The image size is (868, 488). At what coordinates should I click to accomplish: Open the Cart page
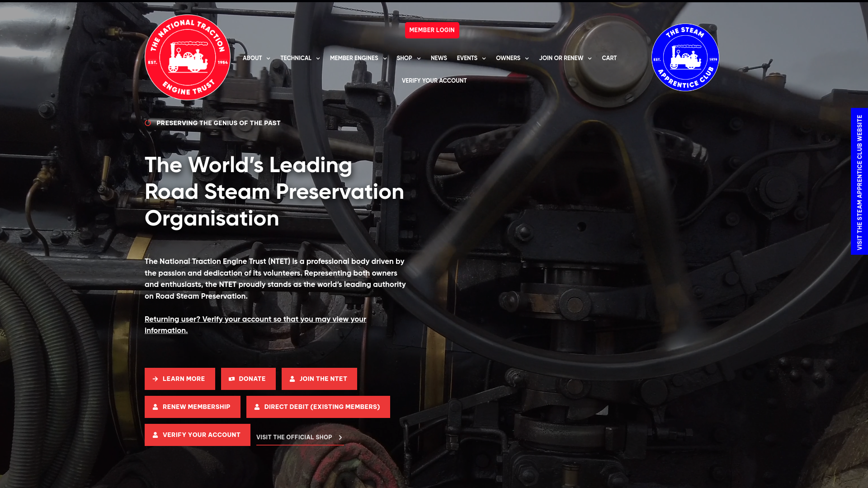pyautogui.click(x=609, y=58)
